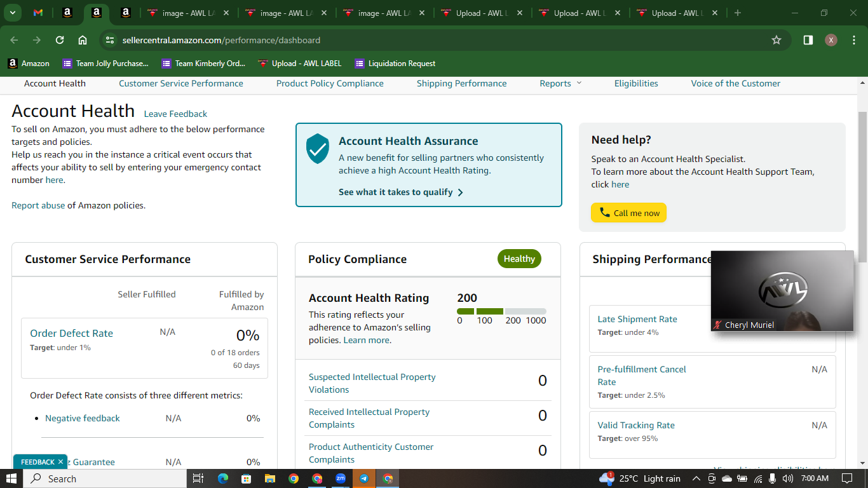Open the Late Shipment Rate link
This screenshot has height=488, width=868.
point(637,319)
